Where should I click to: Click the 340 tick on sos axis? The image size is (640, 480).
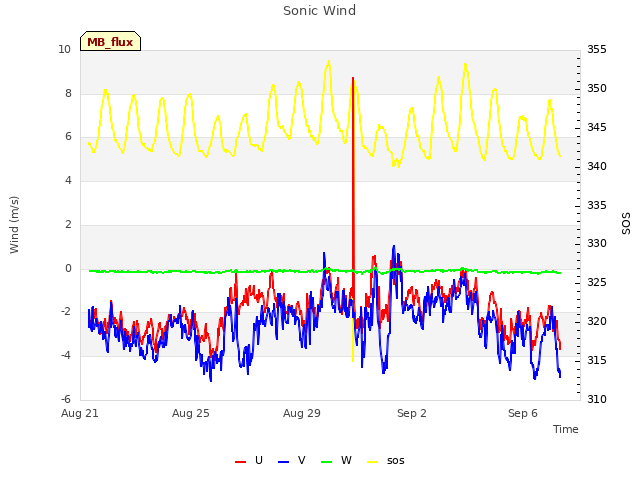597,167
